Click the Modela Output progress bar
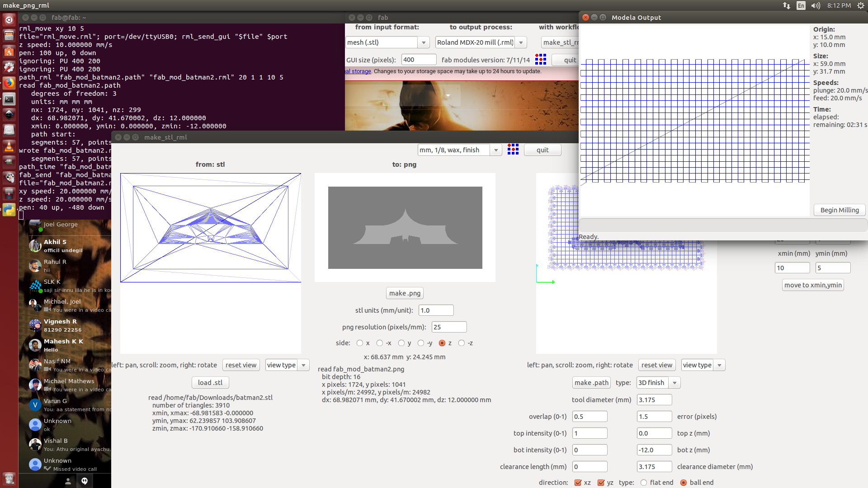Screen dimensions: 868x488 [x=722, y=225]
